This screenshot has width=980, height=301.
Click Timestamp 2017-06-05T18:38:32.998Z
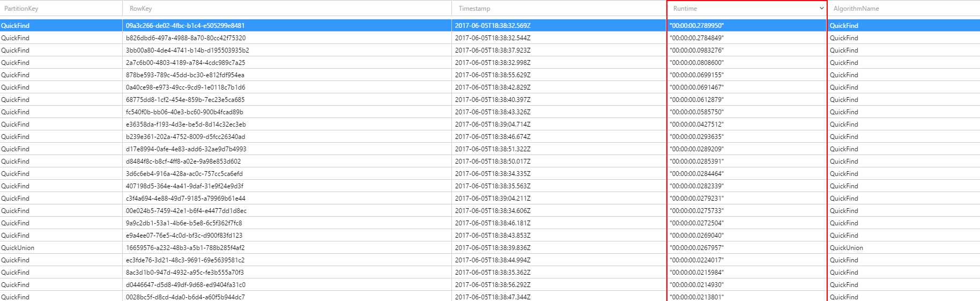click(493, 63)
